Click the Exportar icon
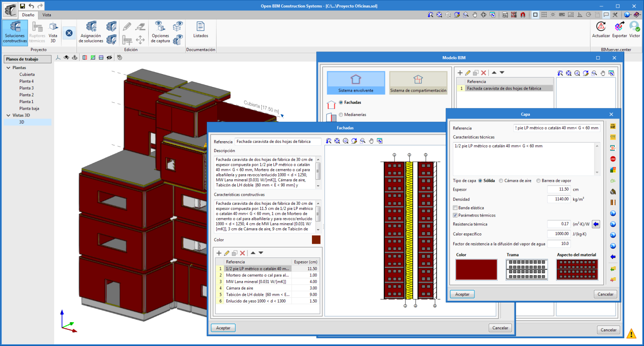The height and width of the screenshot is (346, 644). pos(619,29)
